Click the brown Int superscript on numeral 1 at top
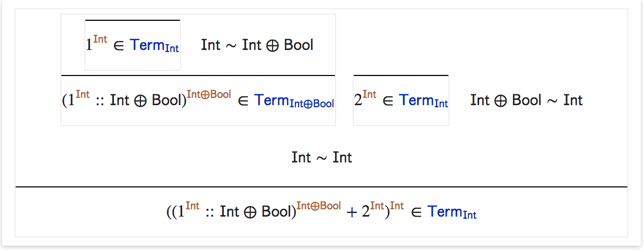The image size is (644, 252). click(100, 39)
